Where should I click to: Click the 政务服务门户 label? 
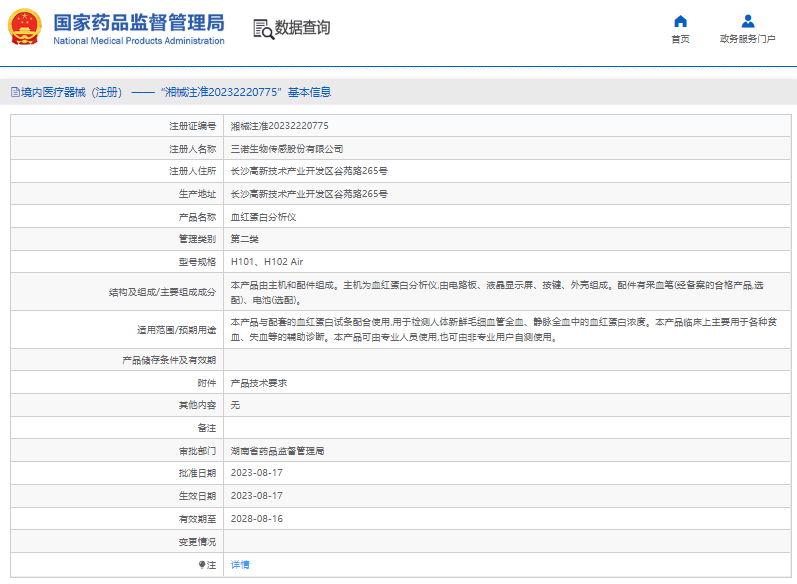(x=748, y=39)
